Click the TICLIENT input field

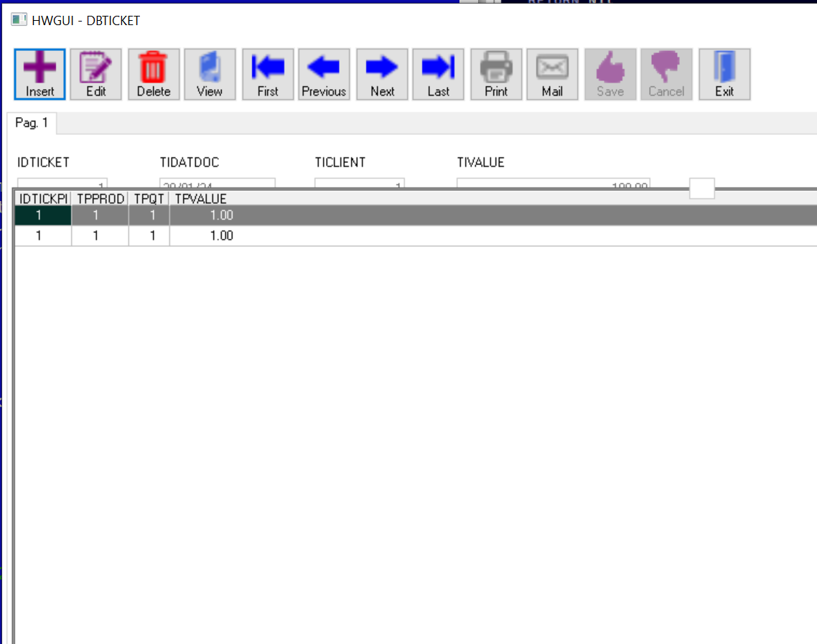[x=360, y=183]
